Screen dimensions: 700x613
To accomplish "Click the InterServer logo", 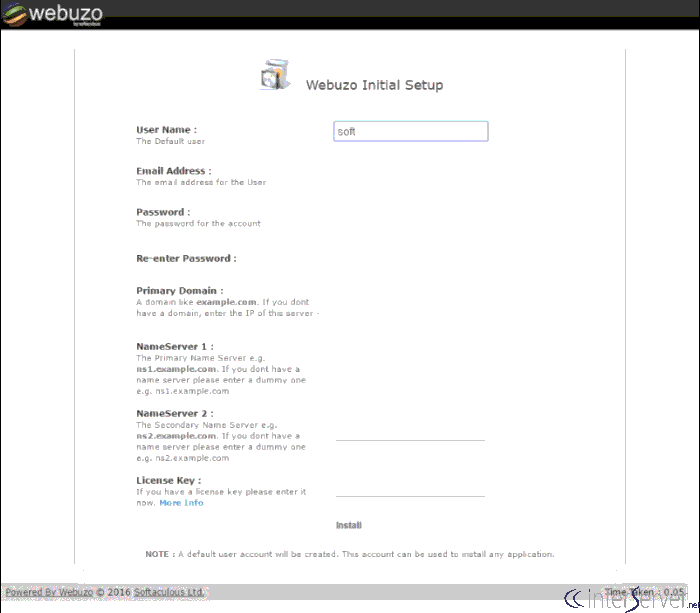I will [631, 598].
